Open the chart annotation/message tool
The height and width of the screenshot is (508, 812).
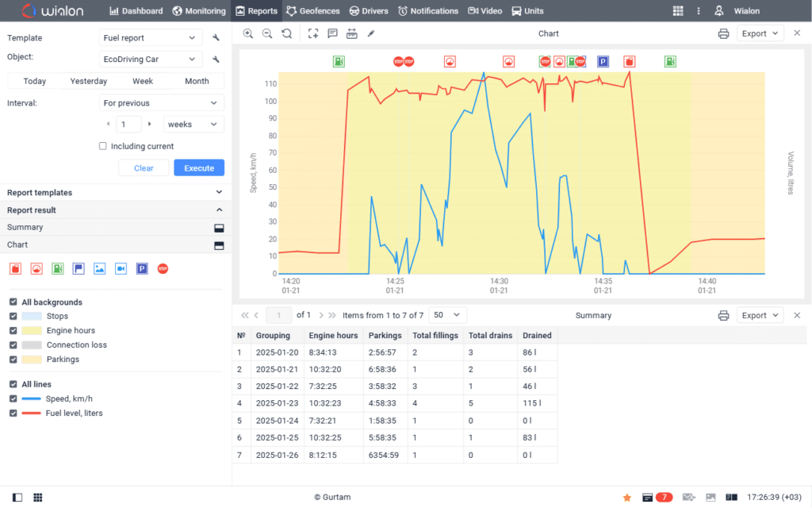click(x=333, y=33)
